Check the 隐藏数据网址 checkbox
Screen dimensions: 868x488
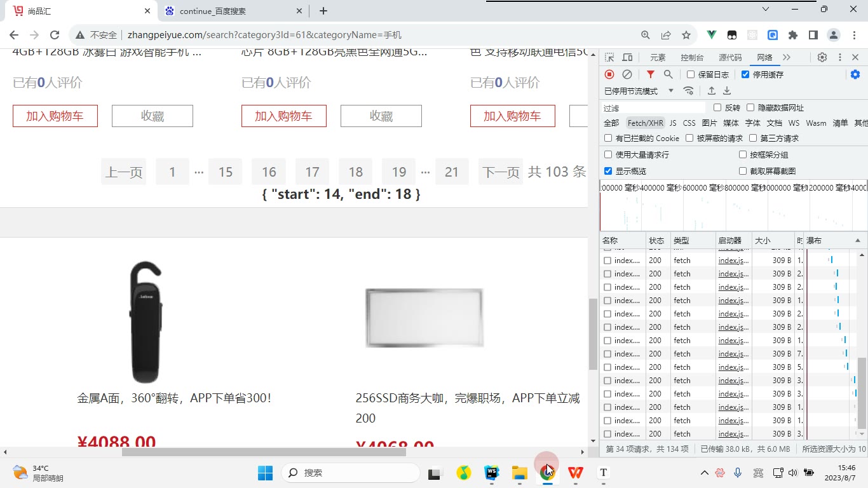(750, 107)
